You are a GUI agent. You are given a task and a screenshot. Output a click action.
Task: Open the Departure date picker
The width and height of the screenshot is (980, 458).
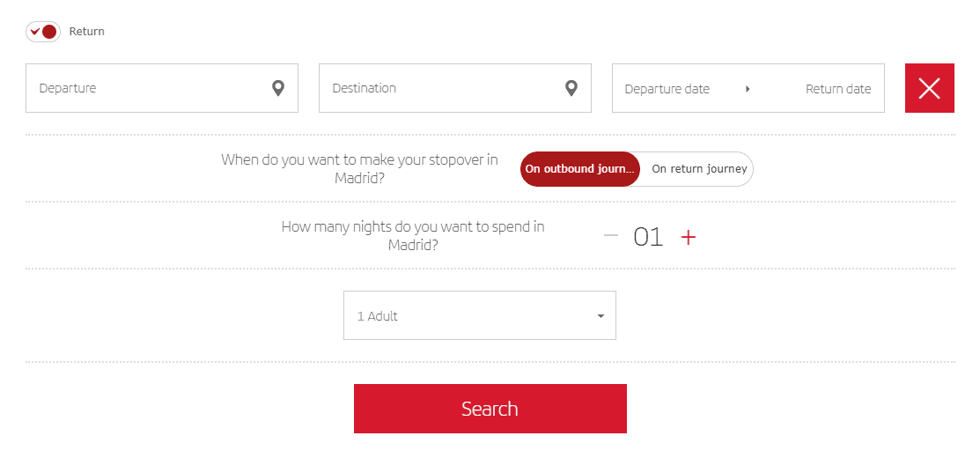(667, 89)
